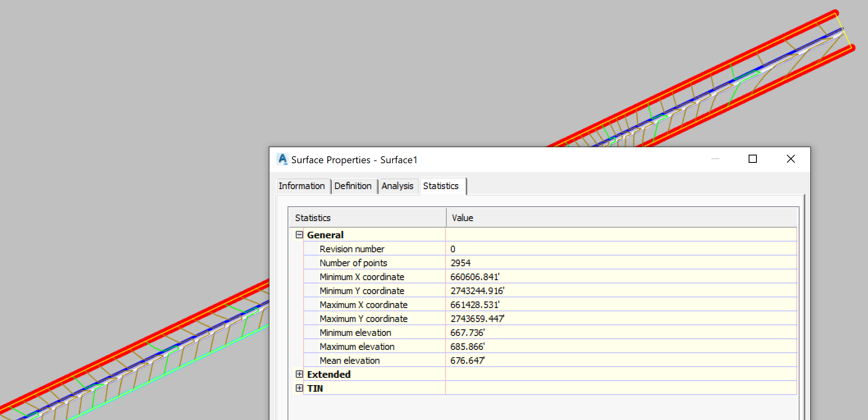Expand the Extended statistics section

[299, 374]
